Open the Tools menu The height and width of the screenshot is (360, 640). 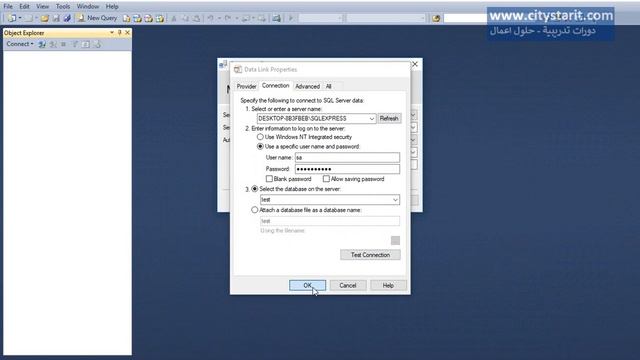[x=63, y=6]
